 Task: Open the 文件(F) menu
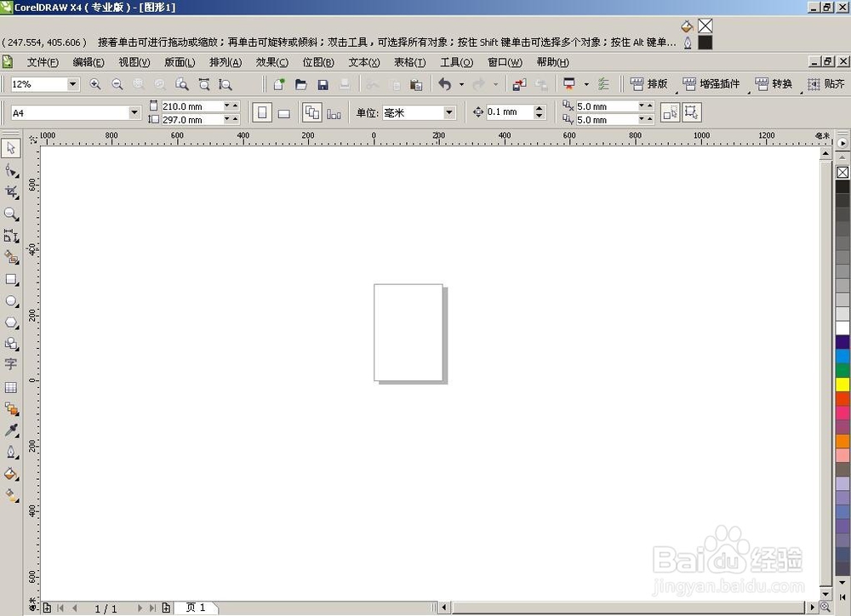[x=43, y=62]
